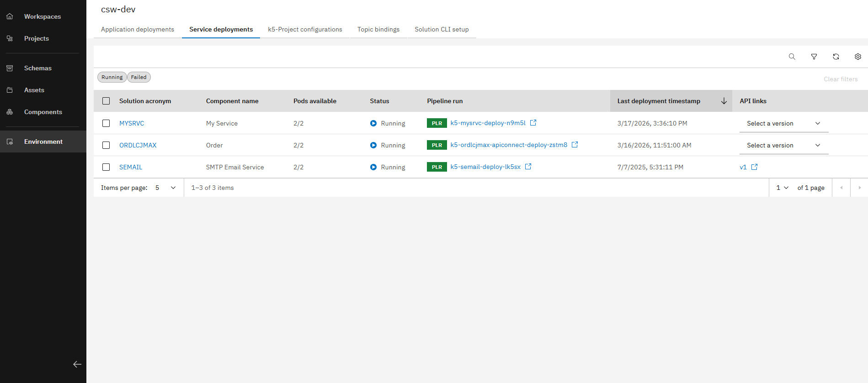Click sort arrow on Last deployment timestamp
868x383 pixels.
724,101
